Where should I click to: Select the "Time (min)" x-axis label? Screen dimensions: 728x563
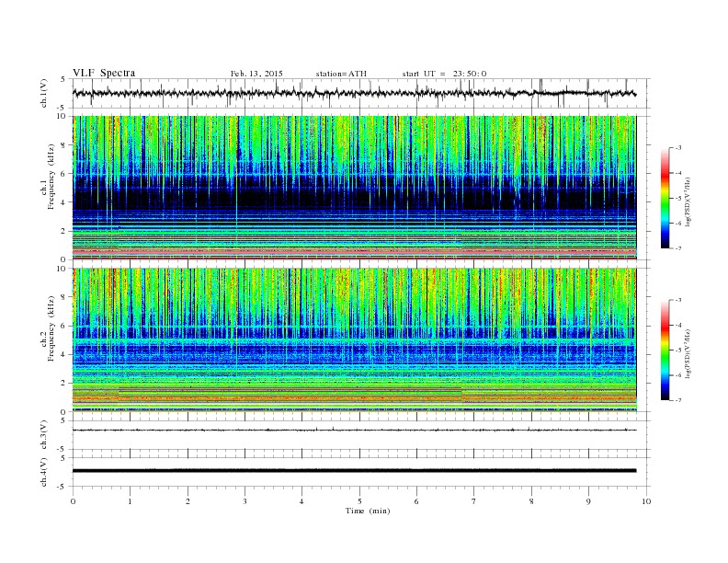(x=368, y=511)
